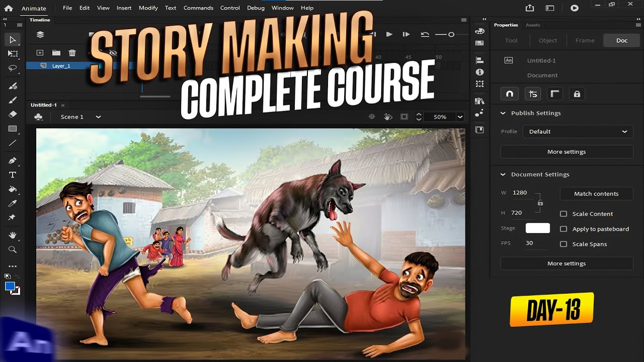The width and height of the screenshot is (644, 362).
Task: Click More settings under Document Settings
Action: pyautogui.click(x=567, y=263)
